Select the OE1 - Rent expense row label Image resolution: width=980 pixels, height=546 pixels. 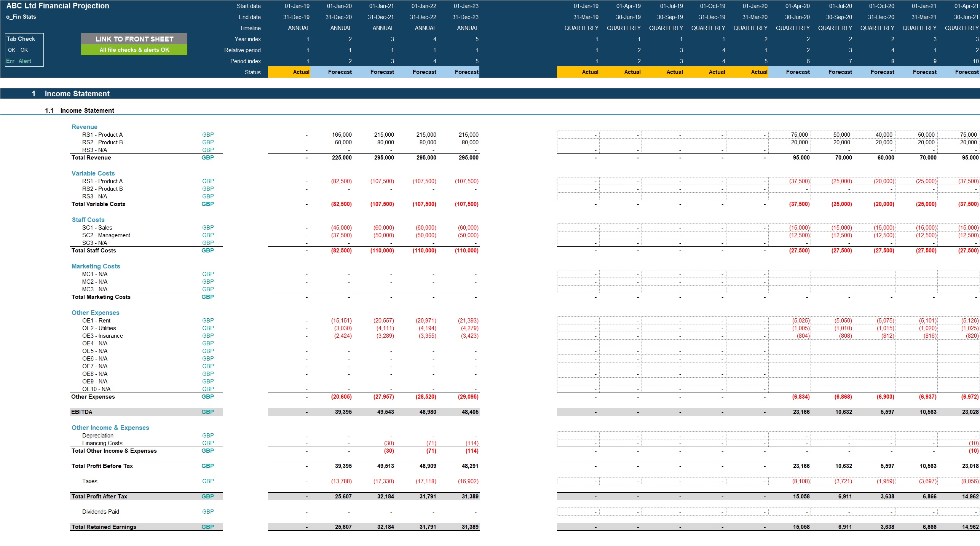pyautogui.click(x=96, y=321)
